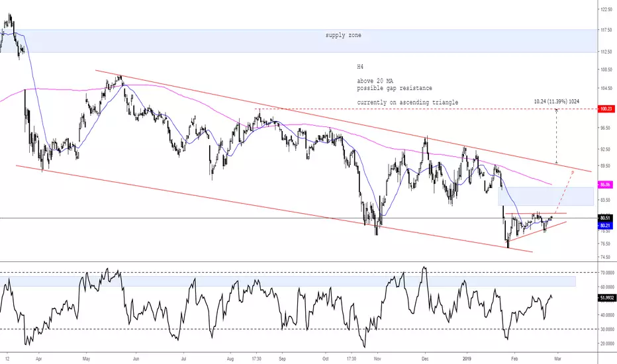Select the small gap resistance rectangle near 83.50
Screen dimensions: 617x364
(x=546, y=197)
